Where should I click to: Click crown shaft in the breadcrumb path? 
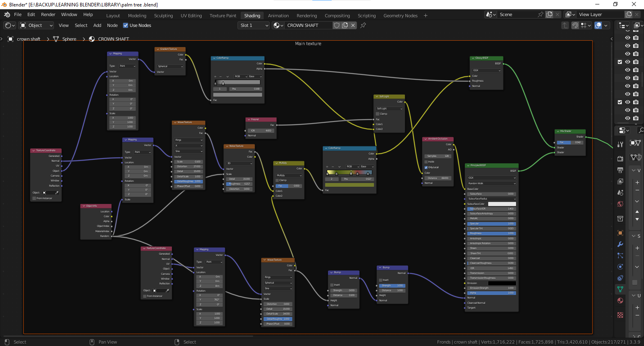(29, 39)
